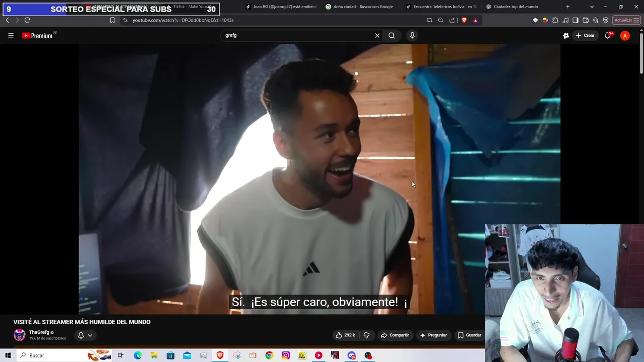Click the Windows Buscar search box
644x362 pixels.
coord(64,355)
